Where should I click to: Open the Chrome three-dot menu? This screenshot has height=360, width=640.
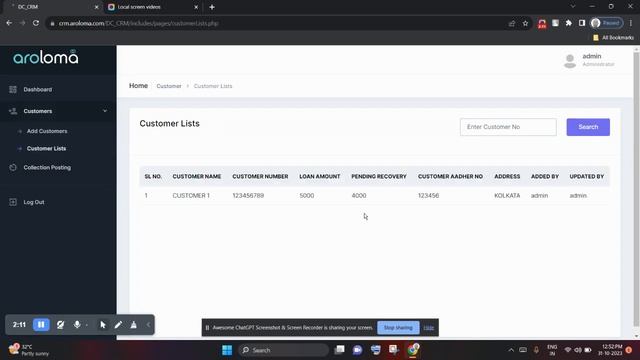click(x=631, y=23)
